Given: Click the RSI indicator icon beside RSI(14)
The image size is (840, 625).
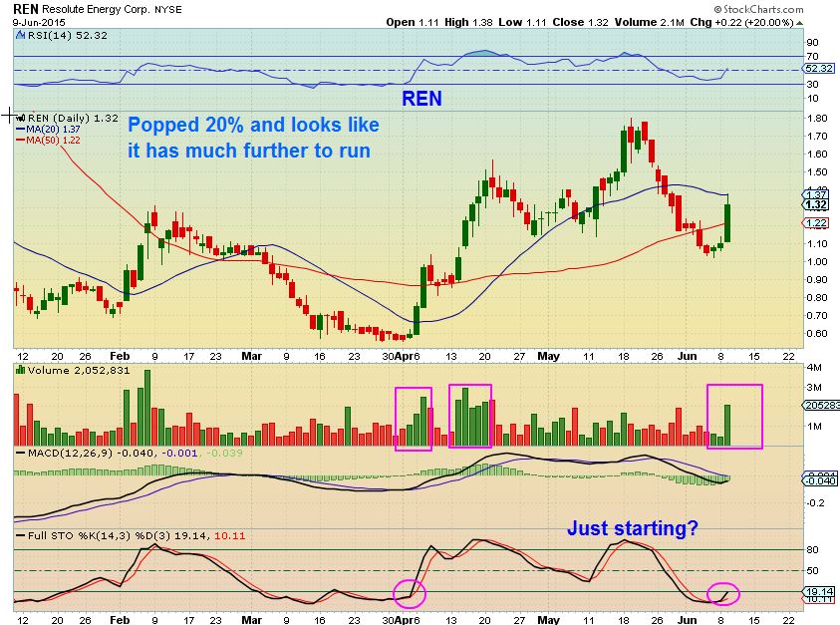Looking at the screenshot, I should point(20,35).
